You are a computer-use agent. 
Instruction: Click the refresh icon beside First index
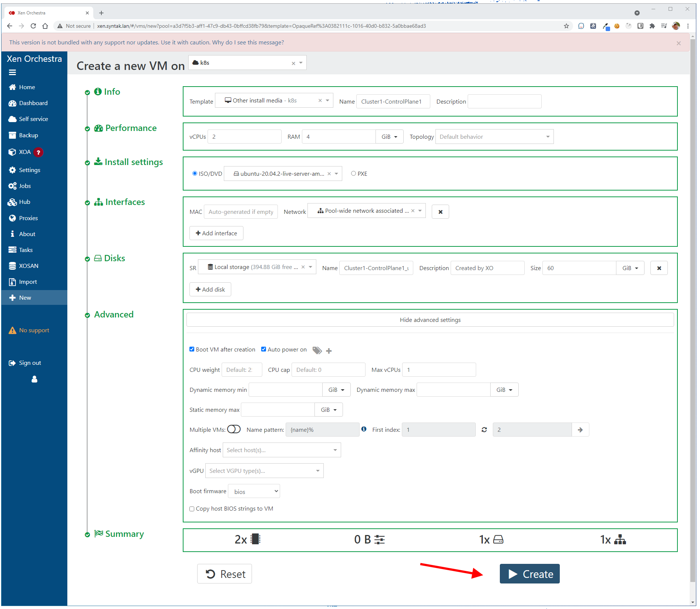pyautogui.click(x=484, y=430)
